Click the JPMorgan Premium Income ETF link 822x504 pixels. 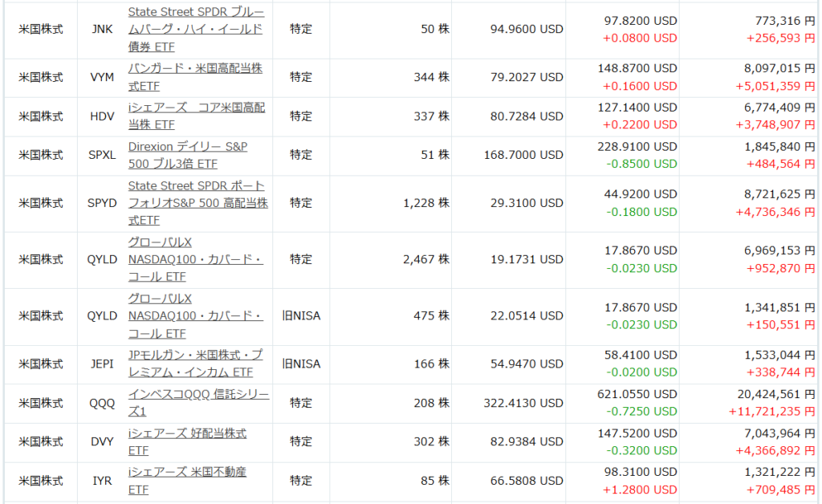(x=195, y=364)
